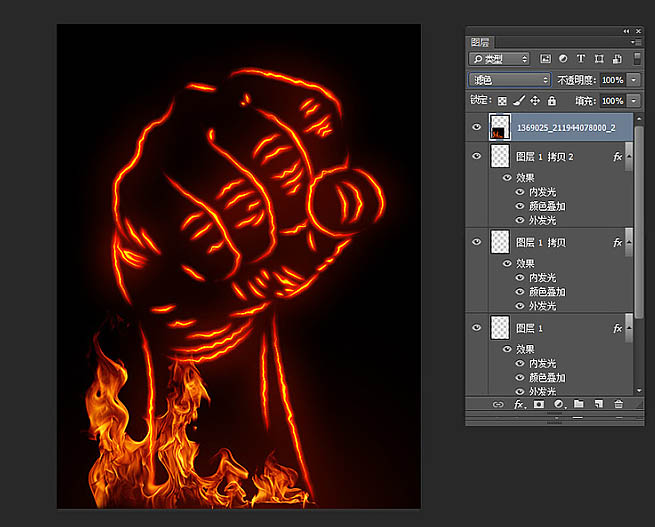Open the 填充 fill slider arrow
The height and width of the screenshot is (527, 655).
pyautogui.click(x=634, y=101)
